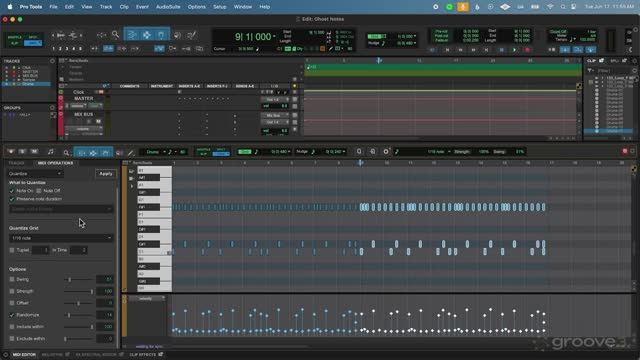Open the Track menu

point(106,7)
